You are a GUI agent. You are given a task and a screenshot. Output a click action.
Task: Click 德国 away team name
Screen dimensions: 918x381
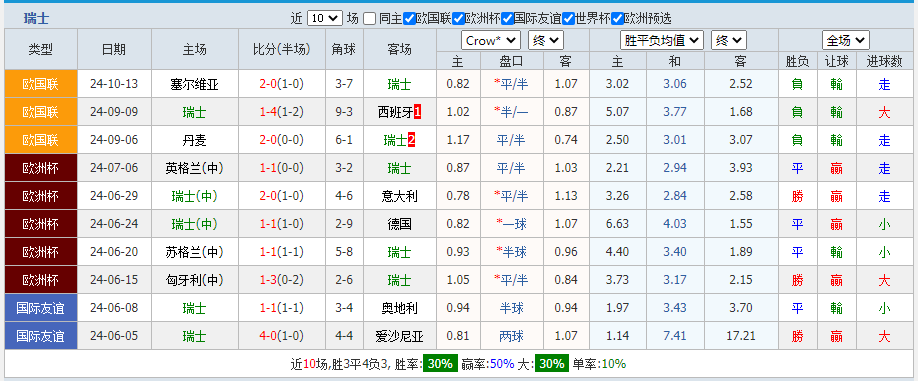click(x=399, y=224)
